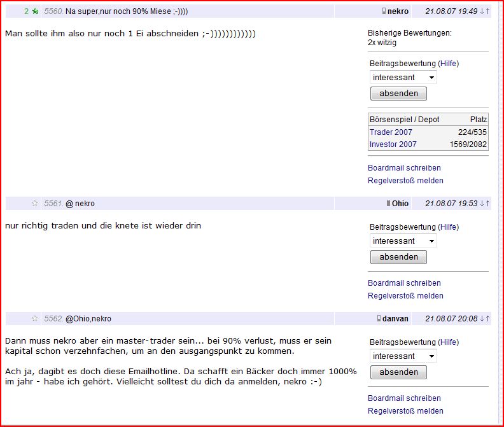
Task: Open rating dropdown for Ohio's post
Action: [x=403, y=241]
